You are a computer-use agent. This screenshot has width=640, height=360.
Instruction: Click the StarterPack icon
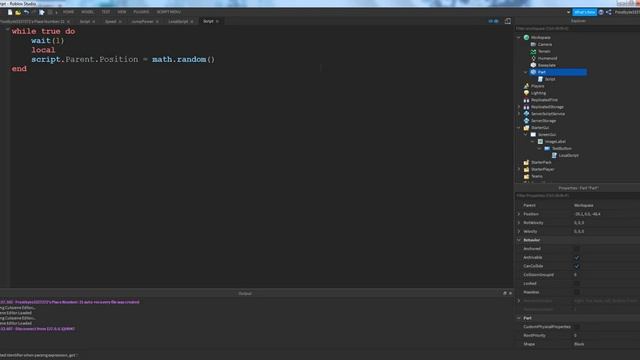pyautogui.click(x=527, y=162)
